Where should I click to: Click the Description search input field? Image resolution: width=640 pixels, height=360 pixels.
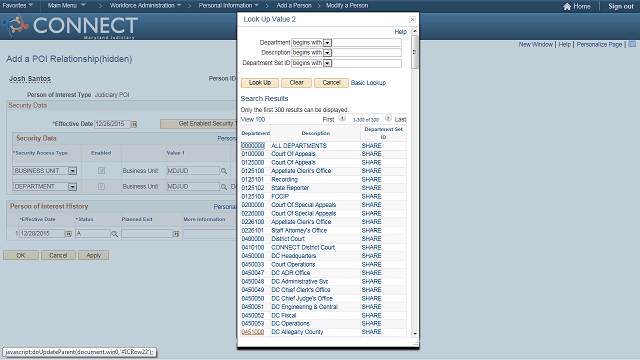pos(367,53)
